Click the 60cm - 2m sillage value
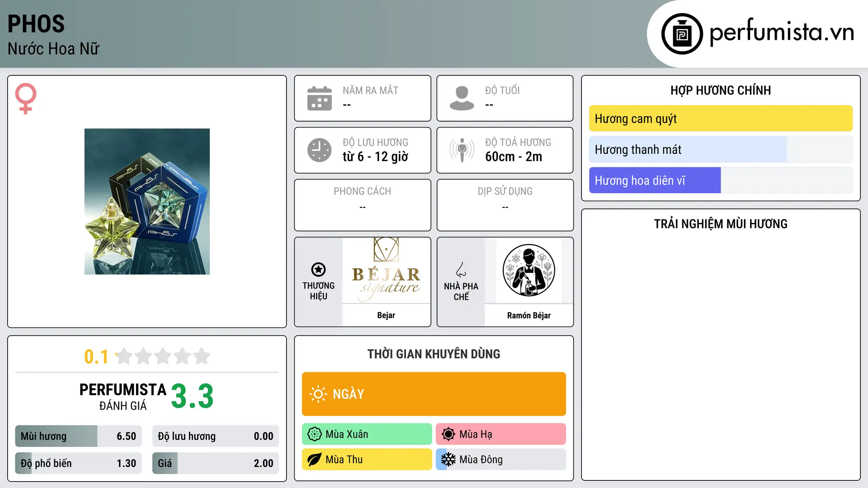This screenshot has width=868, height=488. 514,157
